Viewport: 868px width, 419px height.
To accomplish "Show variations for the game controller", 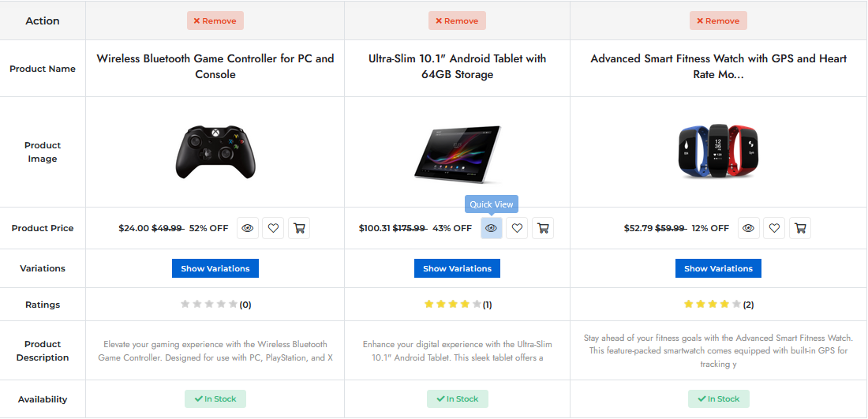I will (x=215, y=268).
